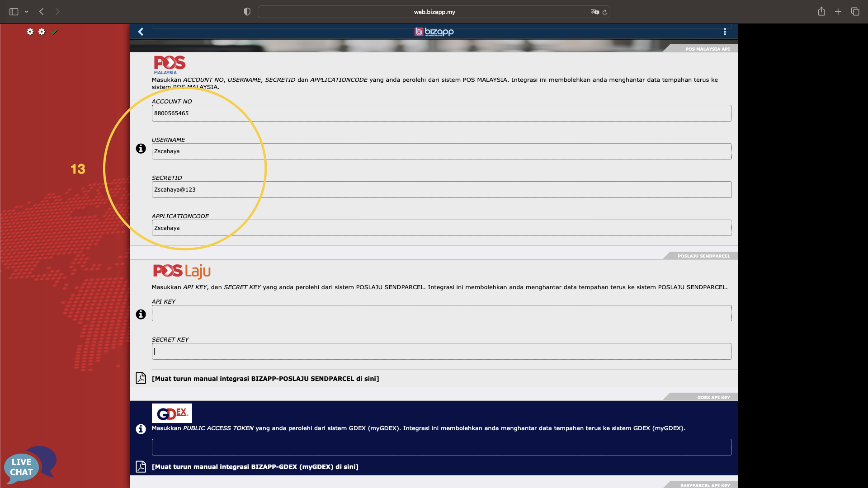The height and width of the screenshot is (488, 868).
Task: Click the GDEX public access token field
Action: click(x=442, y=447)
